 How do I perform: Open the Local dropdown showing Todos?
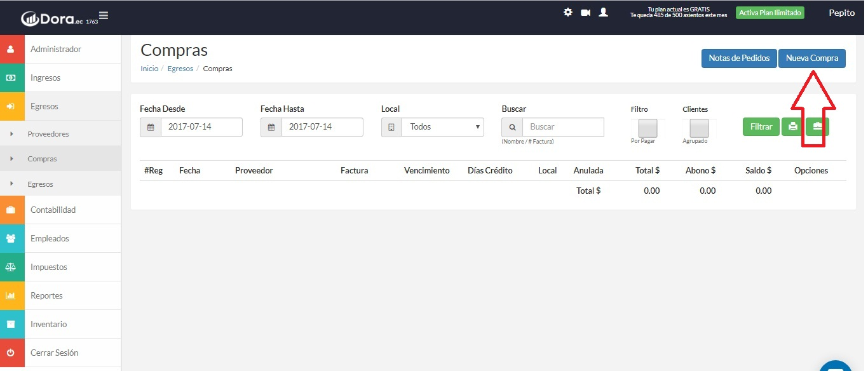(x=443, y=127)
